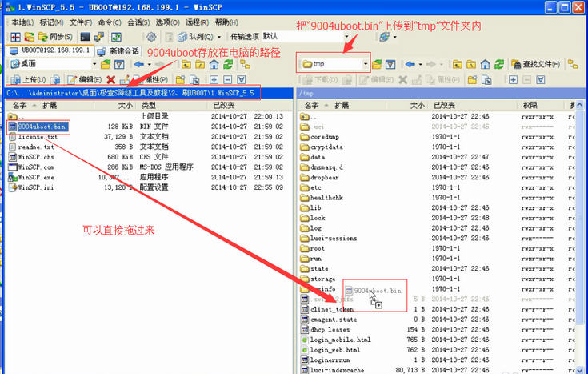Image resolution: width=588 pixels, height=374 pixels.
Task: Sort local files by 类型 column header
Action: 172,105
